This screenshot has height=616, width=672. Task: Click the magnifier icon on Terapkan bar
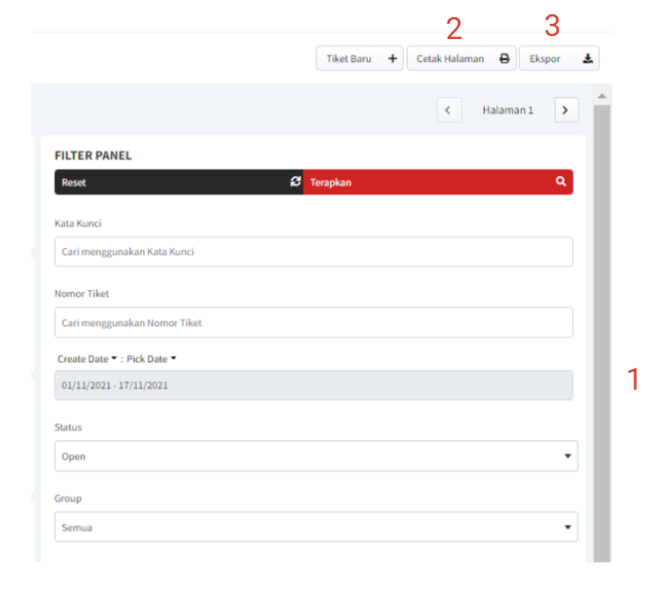[562, 182]
